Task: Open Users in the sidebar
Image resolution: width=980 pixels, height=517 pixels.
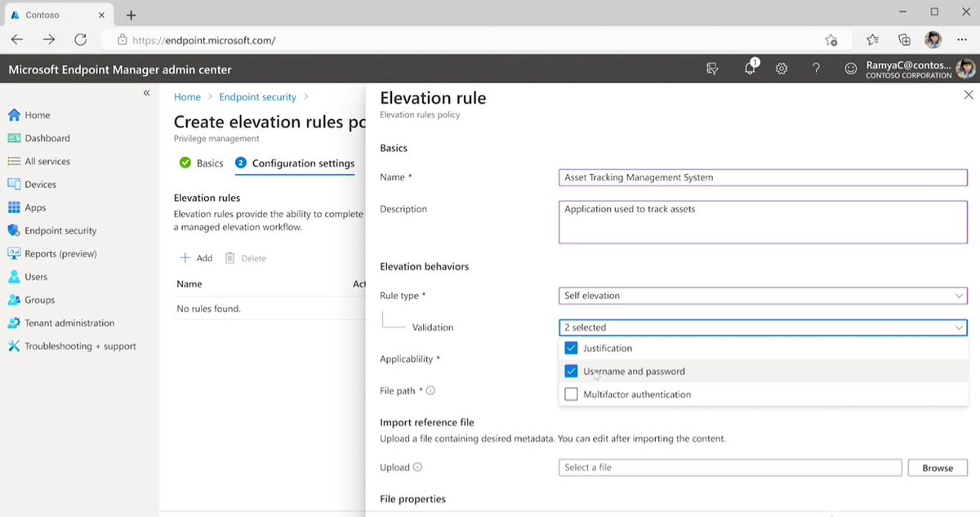Action: click(28, 277)
